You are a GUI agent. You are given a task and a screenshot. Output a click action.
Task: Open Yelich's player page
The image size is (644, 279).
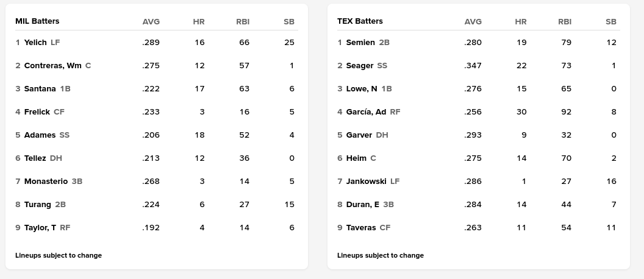click(x=35, y=43)
